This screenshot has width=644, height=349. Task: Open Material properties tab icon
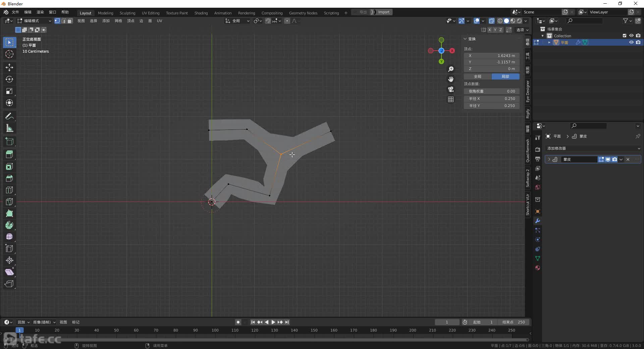pos(538,268)
